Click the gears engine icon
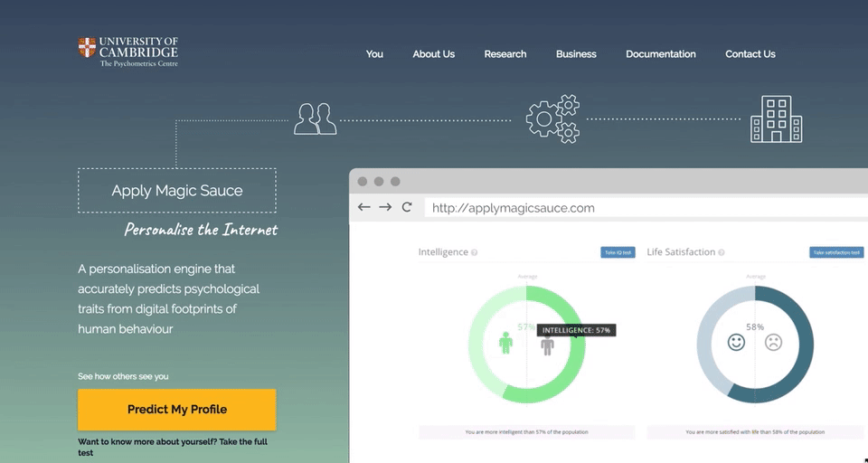The width and height of the screenshot is (868, 463). coord(552,118)
